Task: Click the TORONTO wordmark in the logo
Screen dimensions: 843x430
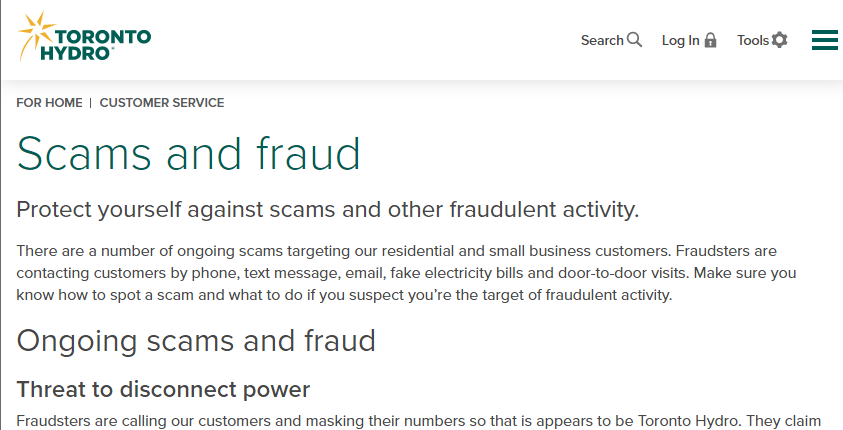Action: pyautogui.click(x=103, y=37)
